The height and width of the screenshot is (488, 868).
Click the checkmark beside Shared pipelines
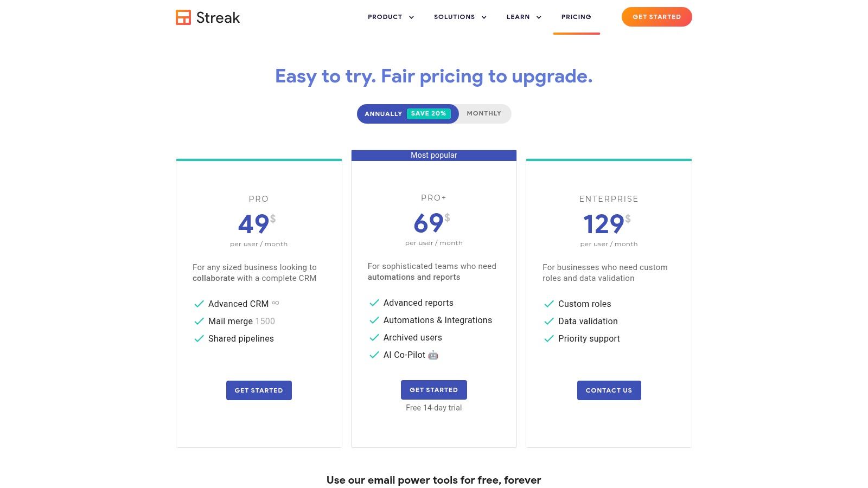point(199,338)
